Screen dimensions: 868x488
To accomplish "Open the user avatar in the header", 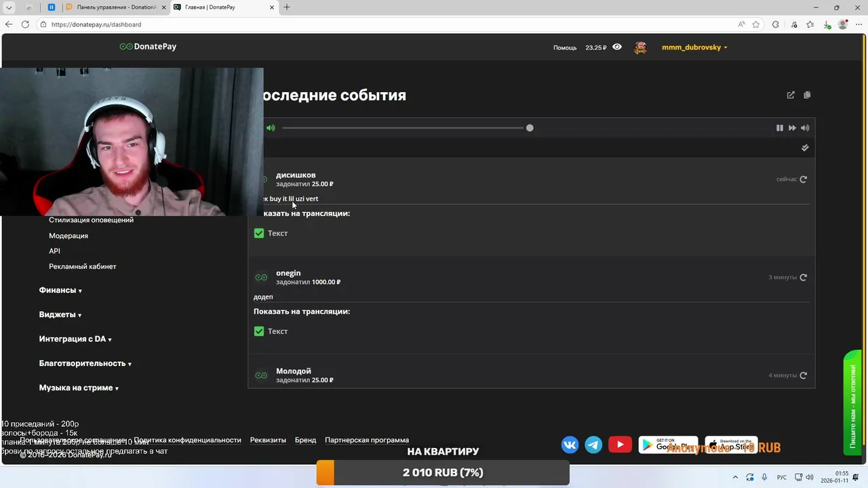I will pyautogui.click(x=640, y=47).
